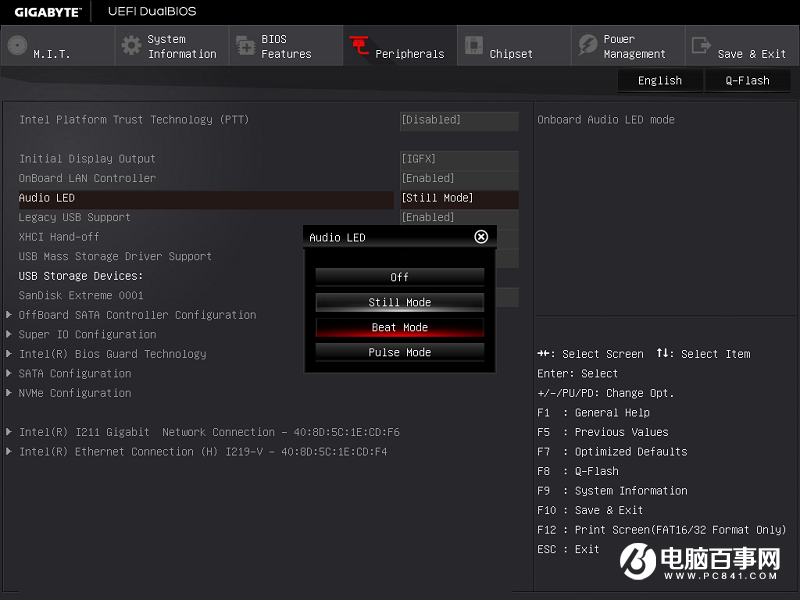Pick Pulse Mode in Audio LED list
Viewport: 800px width, 600px height.
pos(399,352)
